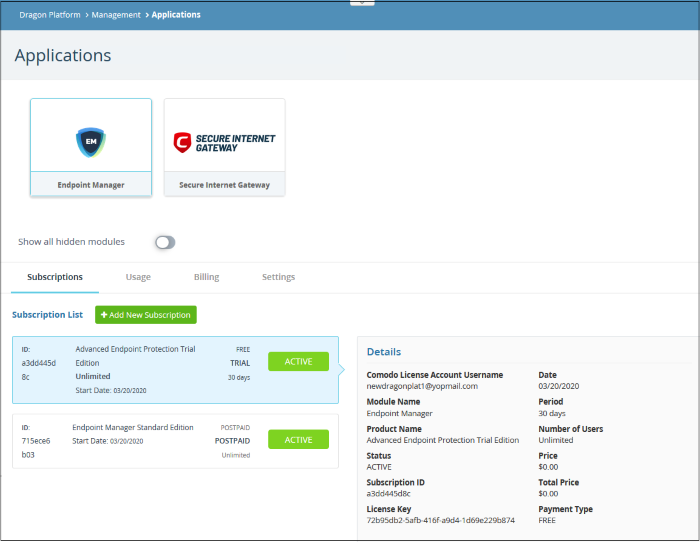The width and height of the screenshot is (700, 542).
Task: Click the Endpoint Manager card label
Action: click(91, 185)
